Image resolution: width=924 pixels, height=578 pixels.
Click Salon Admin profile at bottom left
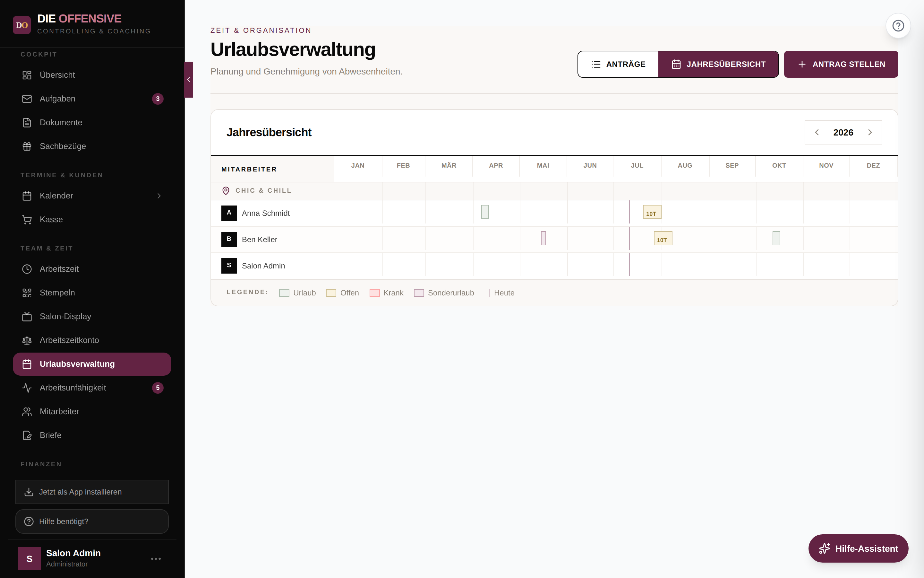pos(92,558)
